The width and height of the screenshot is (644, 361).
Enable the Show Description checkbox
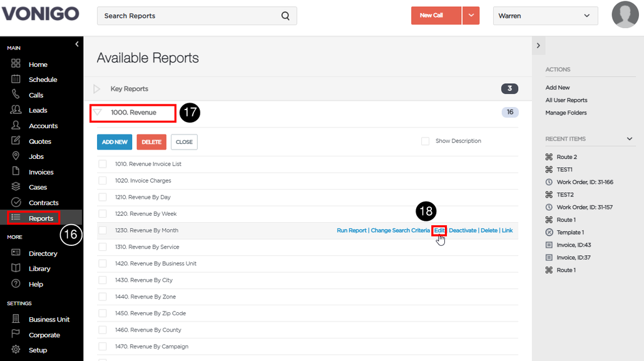425,141
